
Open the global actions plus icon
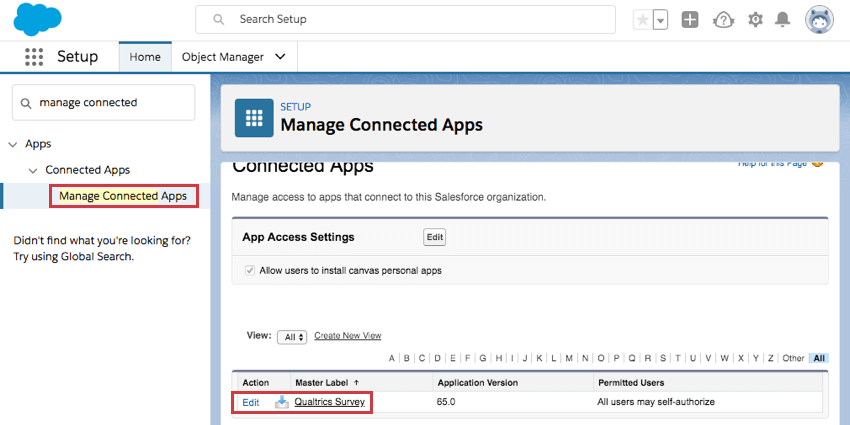[x=690, y=20]
